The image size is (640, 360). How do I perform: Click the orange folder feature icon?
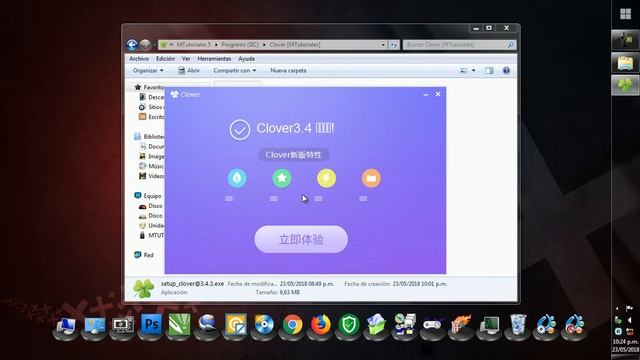pos(371,178)
